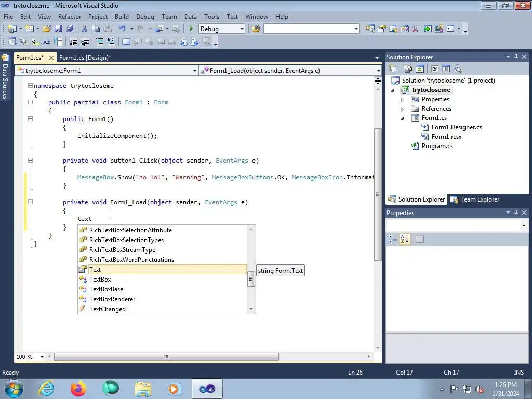Save Form1.cs with the floppy disk icon

pyautogui.click(x=58, y=29)
